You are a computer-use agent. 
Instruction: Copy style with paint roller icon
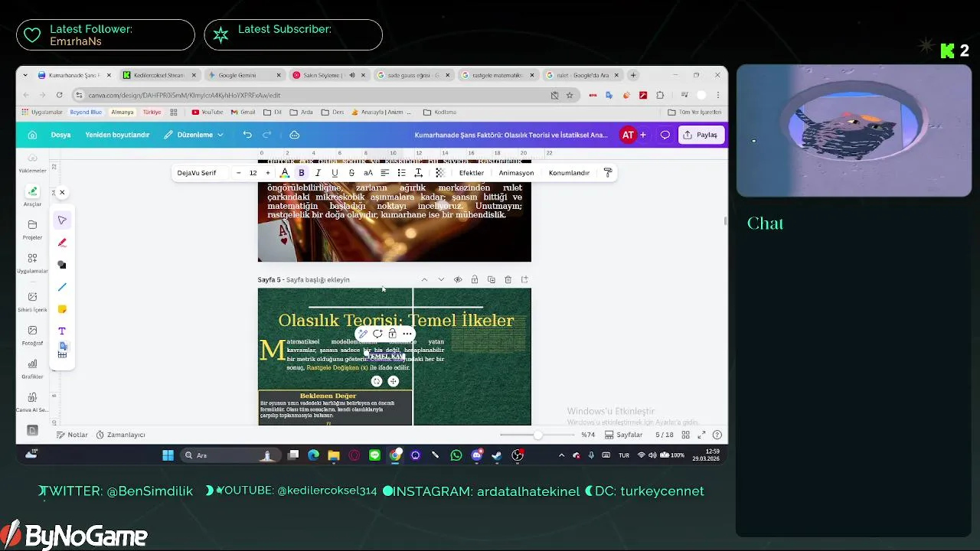(608, 173)
